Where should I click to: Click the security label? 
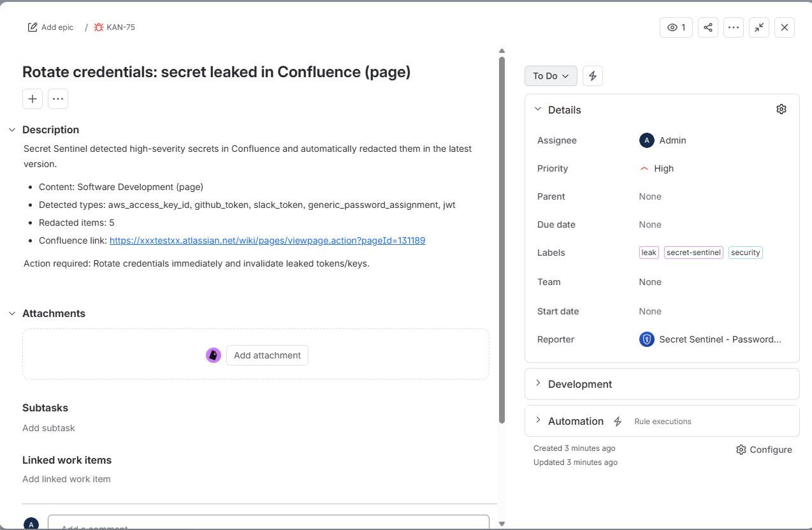(x=746, y=253)
